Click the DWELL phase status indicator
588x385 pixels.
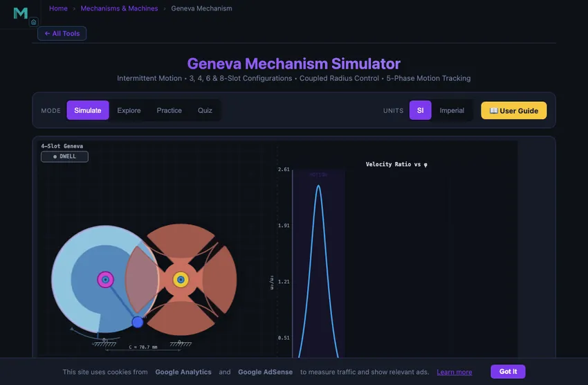[x=64, y=156]
